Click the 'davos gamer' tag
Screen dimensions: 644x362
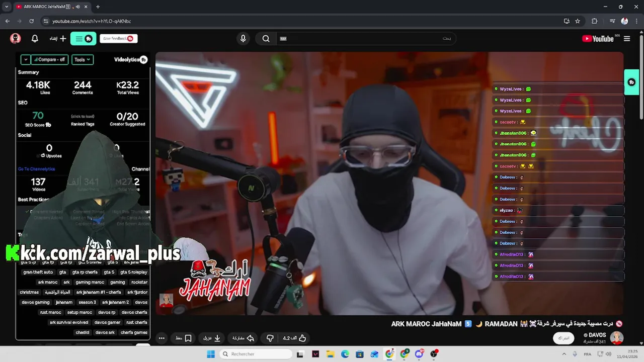(x=108, y=322)
